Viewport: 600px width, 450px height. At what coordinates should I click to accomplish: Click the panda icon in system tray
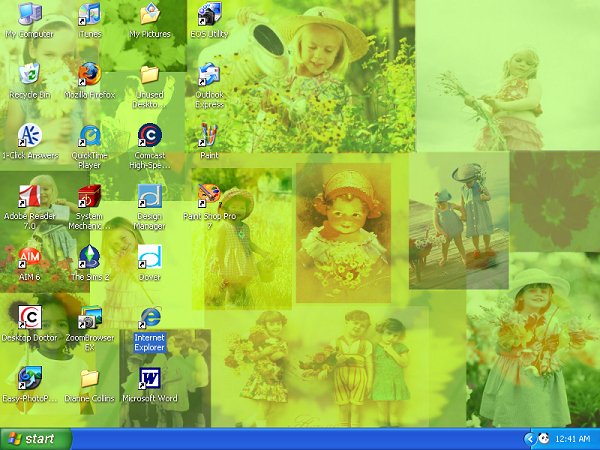click(x=543, y=439)
